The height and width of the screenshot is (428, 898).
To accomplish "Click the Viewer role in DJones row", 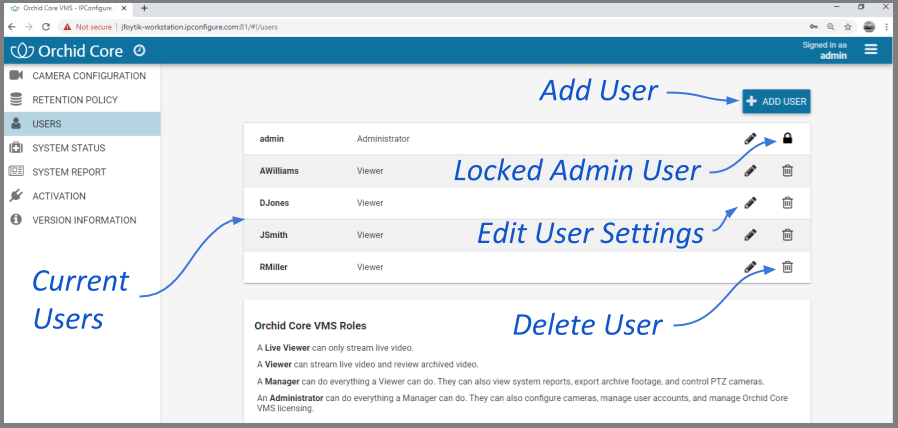I will pyautogui.click(x=370, y=203).
